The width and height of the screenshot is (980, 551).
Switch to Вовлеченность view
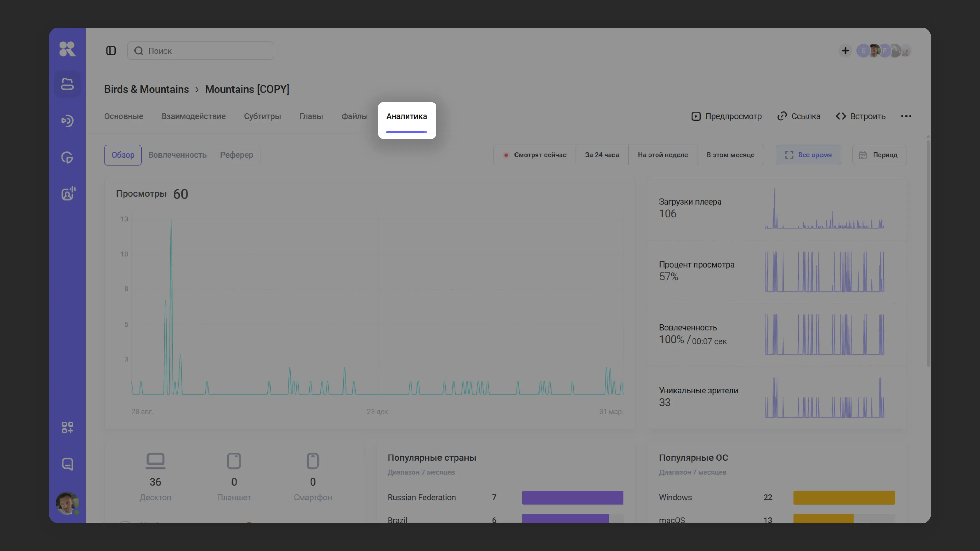[177, 155]
